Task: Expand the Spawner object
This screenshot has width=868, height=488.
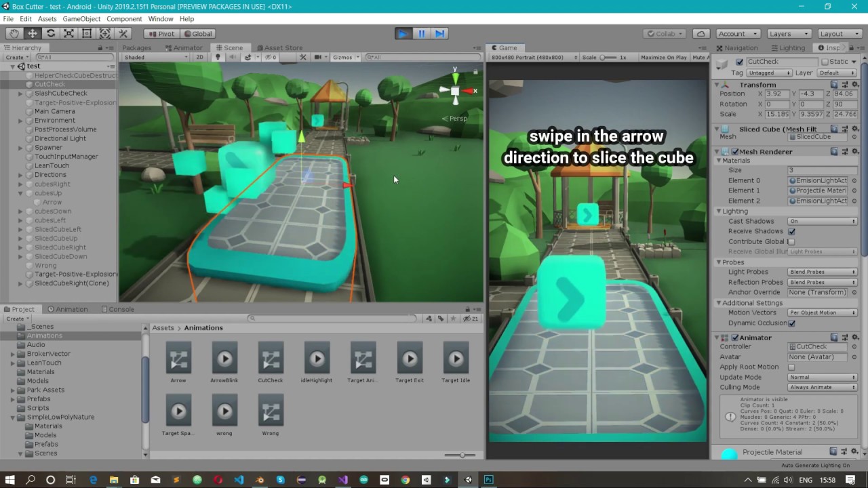Action: pos(20,148)
